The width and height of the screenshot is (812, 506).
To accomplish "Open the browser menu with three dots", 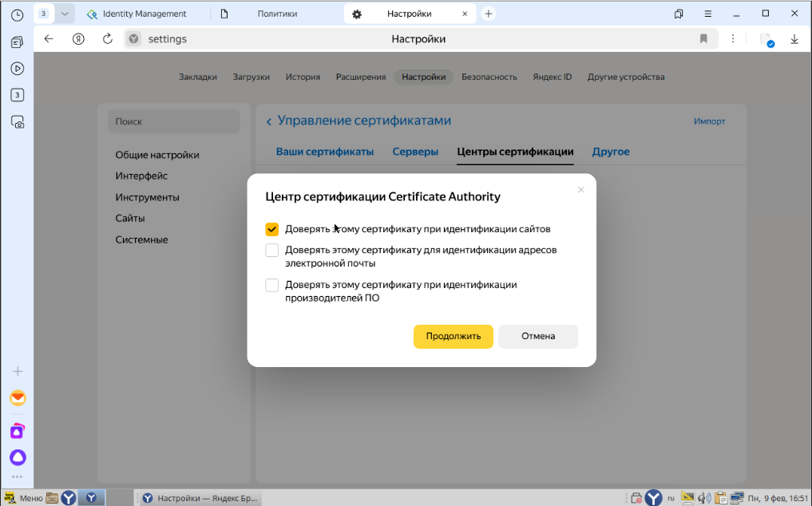I will [x=733, y=38].
